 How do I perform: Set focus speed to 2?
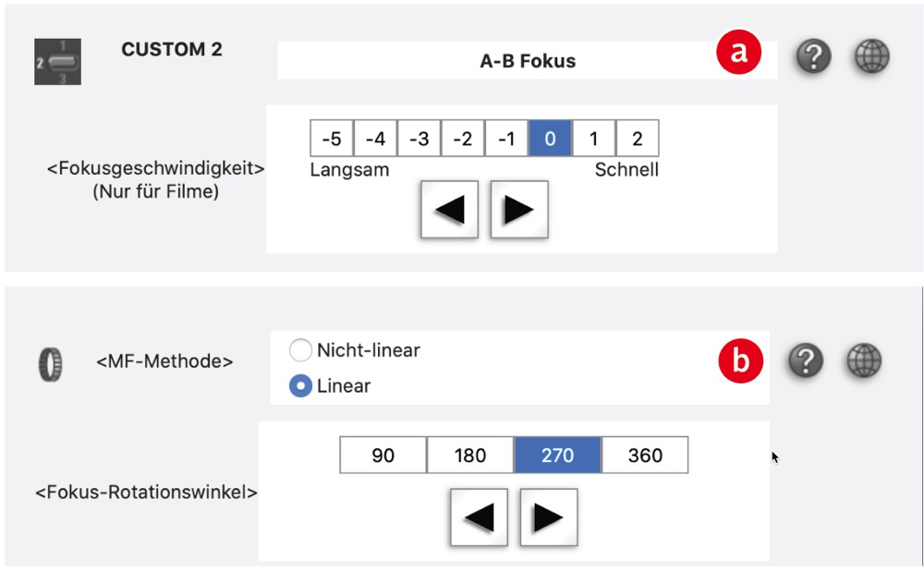[x=638, y=139]
